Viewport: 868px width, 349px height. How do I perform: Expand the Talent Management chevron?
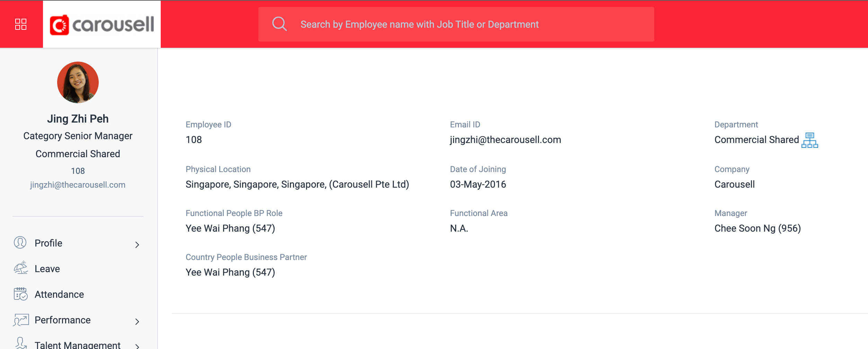point(137,346)
